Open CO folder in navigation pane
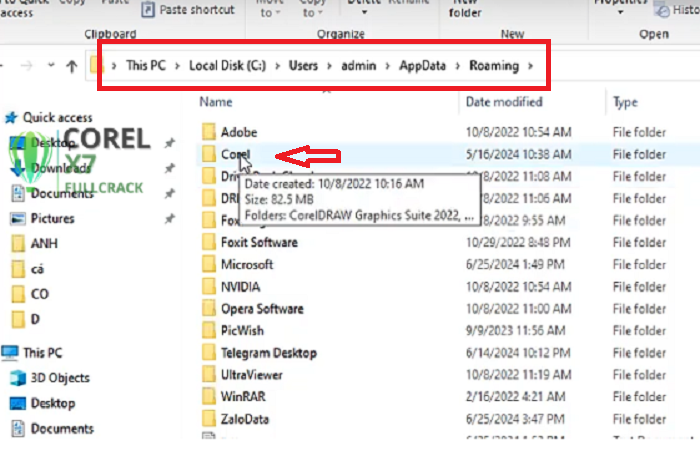 [x=40, y=294]
